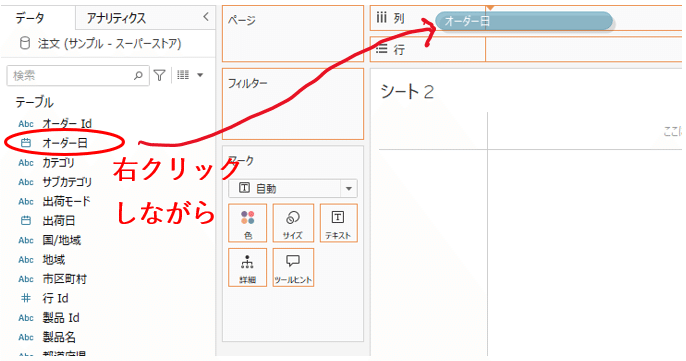The height and width of the screenshot is (361, 686).
Task: Click the 色 marks card button
Action: pos(247,223)
